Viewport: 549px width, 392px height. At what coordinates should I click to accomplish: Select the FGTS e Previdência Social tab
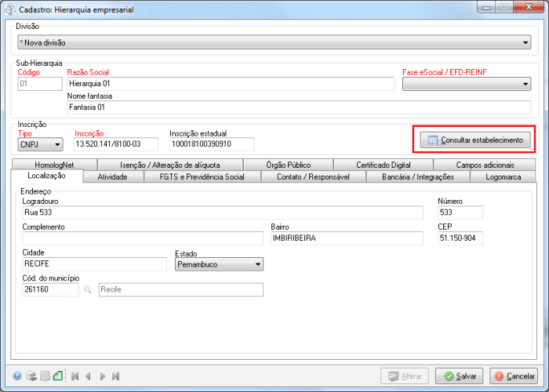click(x=202, y=177)
